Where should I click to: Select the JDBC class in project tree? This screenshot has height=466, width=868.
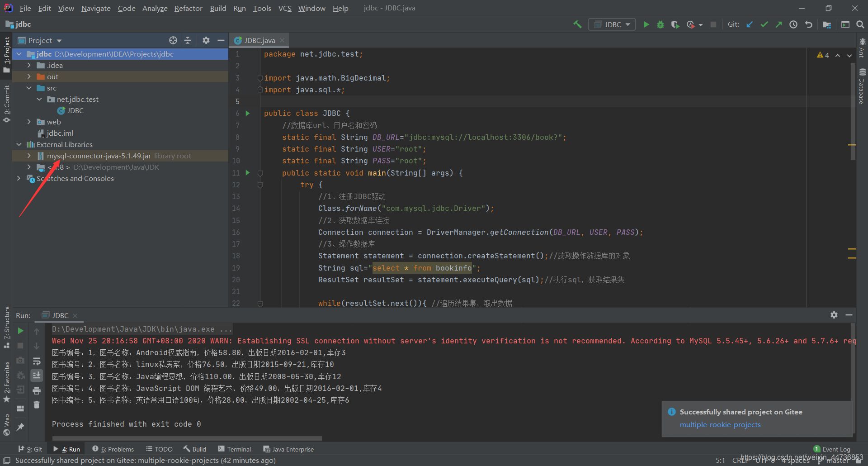pos(71,110)
